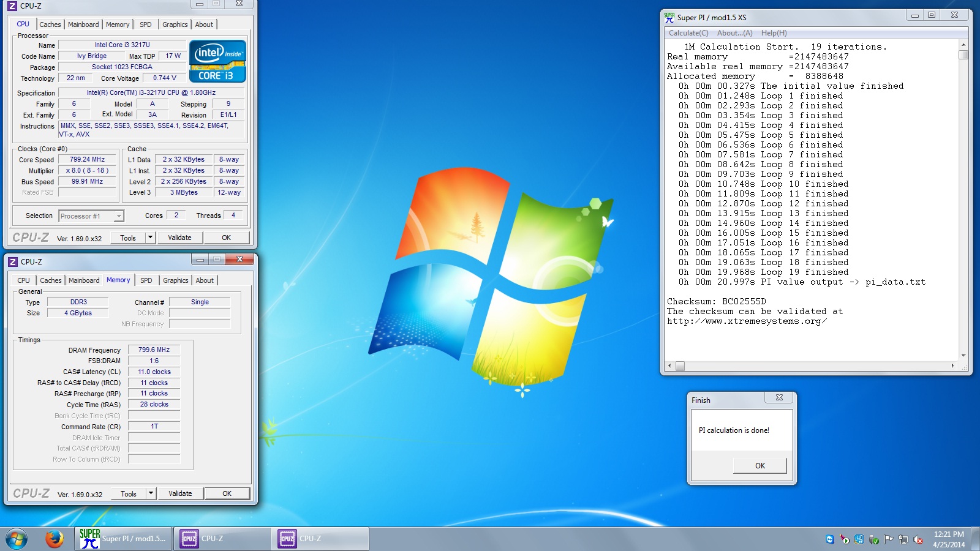Open Graphics tab in bottom CPU-Z window
The image size is (980, 551).
176,280
